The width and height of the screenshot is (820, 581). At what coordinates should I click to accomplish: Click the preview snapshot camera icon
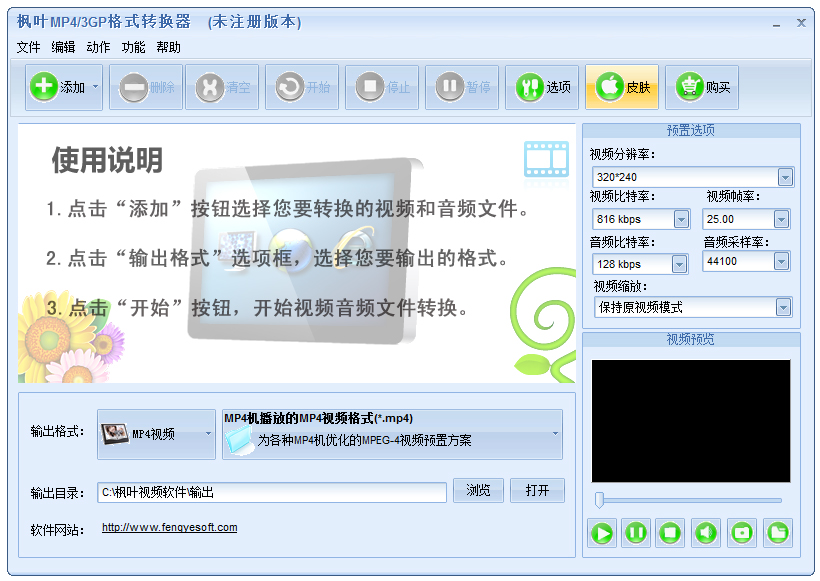click(x=742, y=533)
